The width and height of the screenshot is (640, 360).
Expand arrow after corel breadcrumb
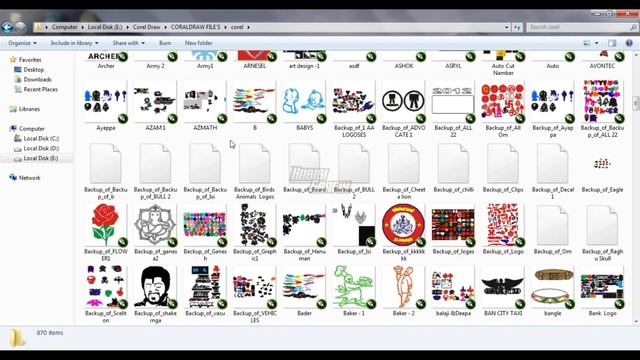click(x=248, y=27)
